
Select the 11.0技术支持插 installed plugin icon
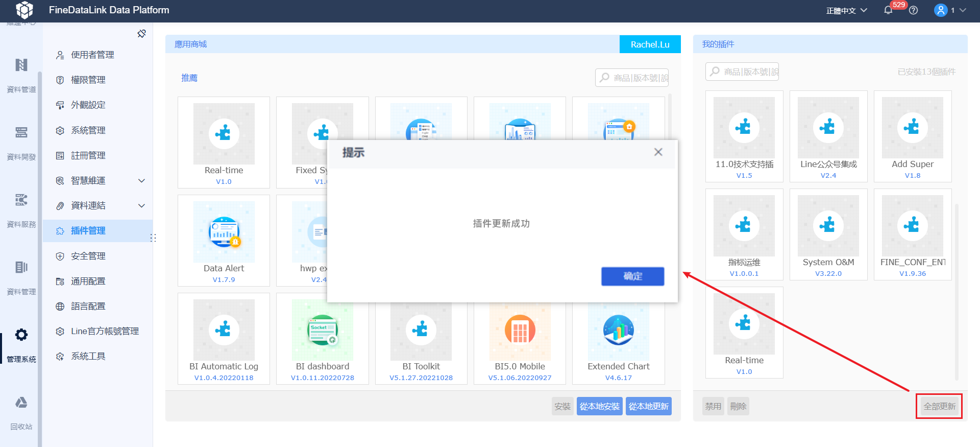pyautogui.click(x=744, y=128)
